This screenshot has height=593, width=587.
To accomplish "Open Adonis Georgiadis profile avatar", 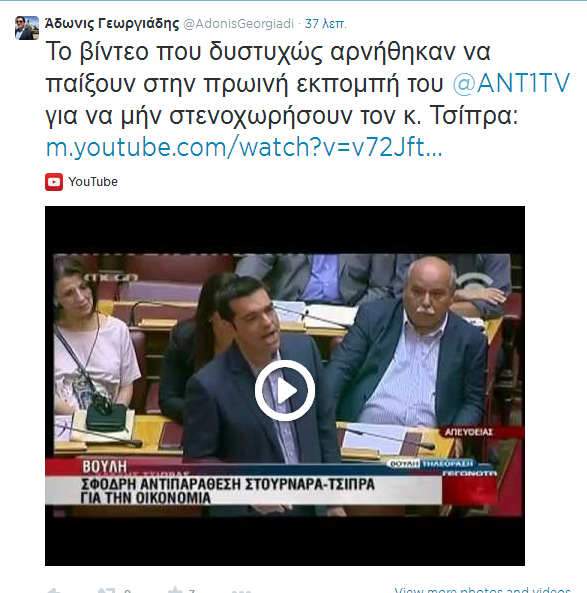I will [27, 28].
